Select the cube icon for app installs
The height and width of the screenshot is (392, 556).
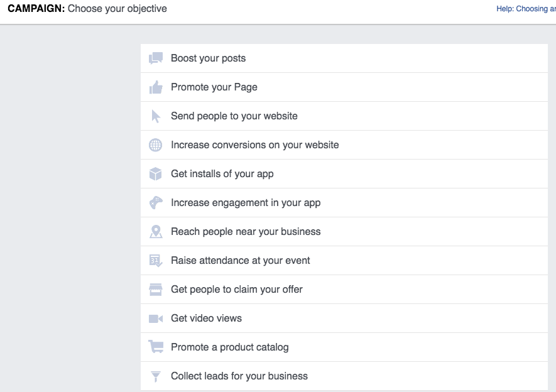155,173
